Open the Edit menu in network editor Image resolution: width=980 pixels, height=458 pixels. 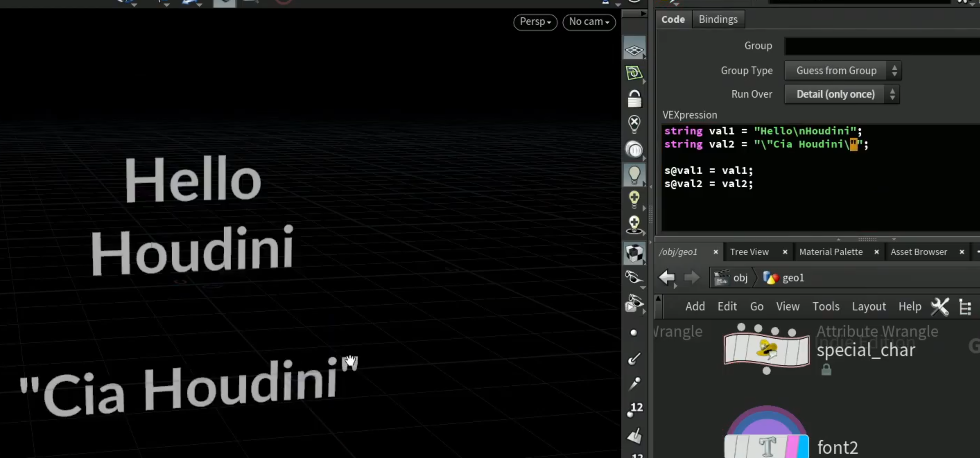[x=727, y=306]
